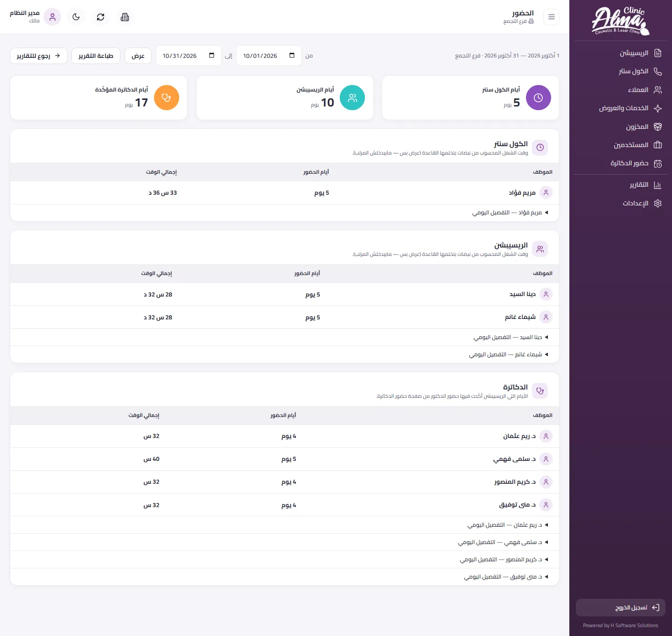The image size is (672, 636).
Task: Expand د. كريم المنصور daily breakdown
Action: tap(285, 559)
